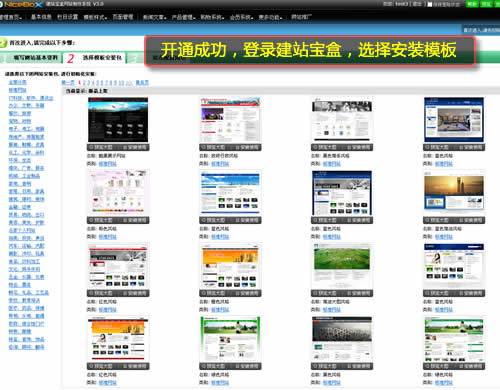The image size is (500, 390).
Task: Click the first green button at top right
Action: coord(472,4)
